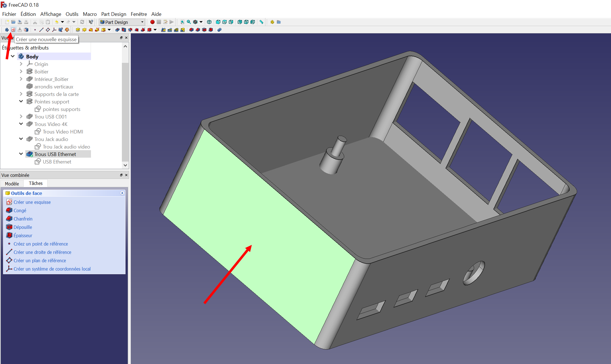Click Créer un plan de référence link

[40, 261]
